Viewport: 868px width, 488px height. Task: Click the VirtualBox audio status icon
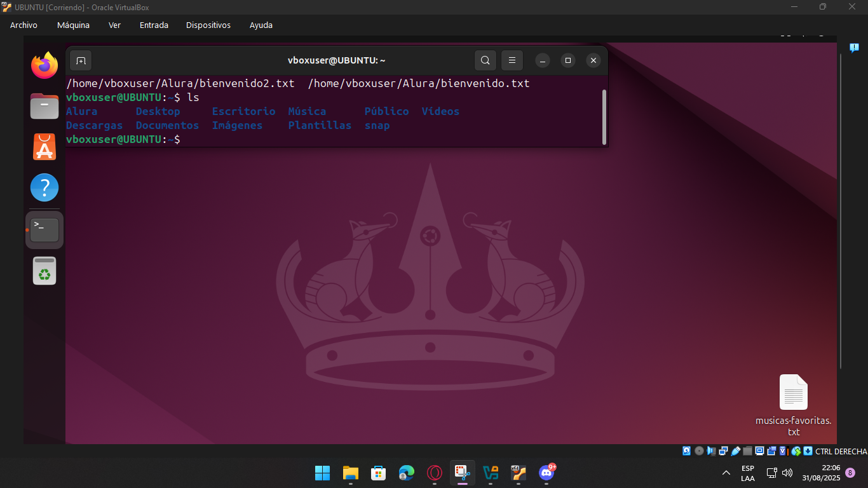[711, 451]
